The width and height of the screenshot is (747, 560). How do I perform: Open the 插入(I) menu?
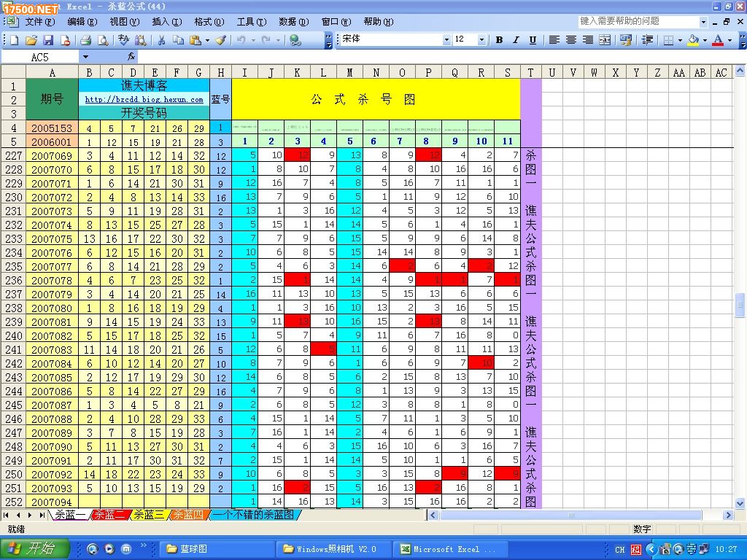point(167,22)
